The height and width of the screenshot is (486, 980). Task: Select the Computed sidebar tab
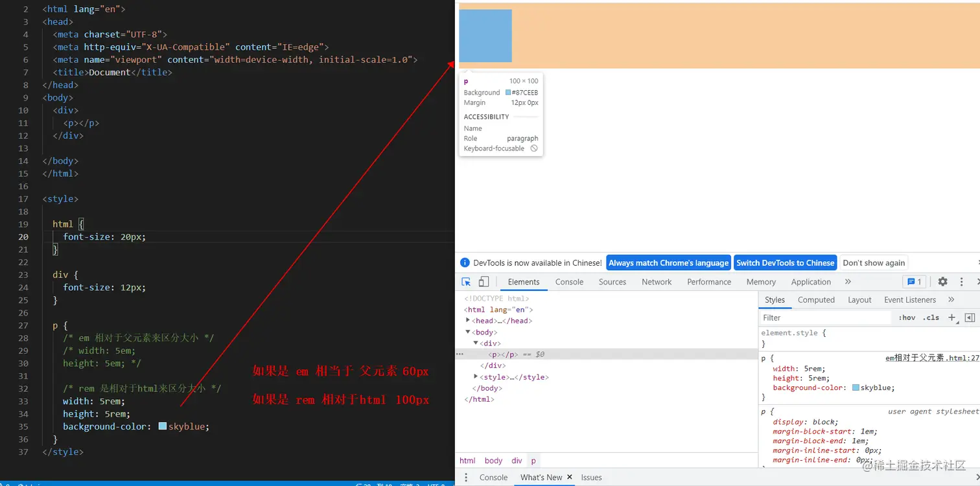[816, 300]
